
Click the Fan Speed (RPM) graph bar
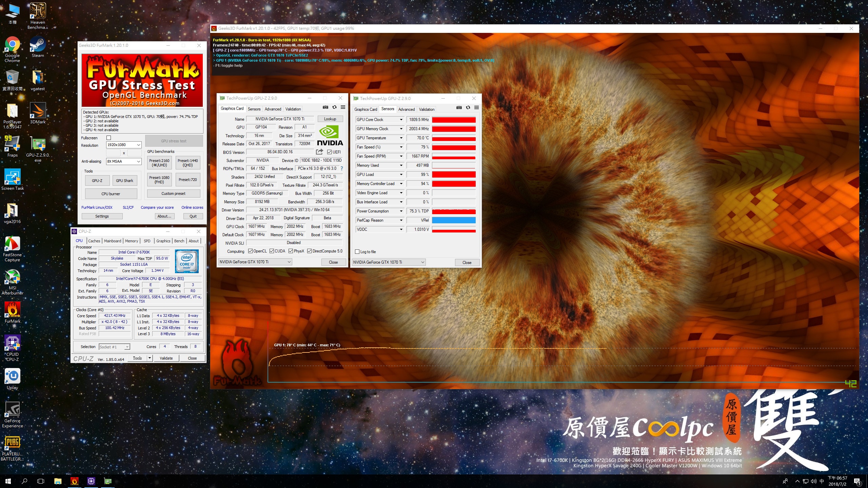tap(454, 156)
